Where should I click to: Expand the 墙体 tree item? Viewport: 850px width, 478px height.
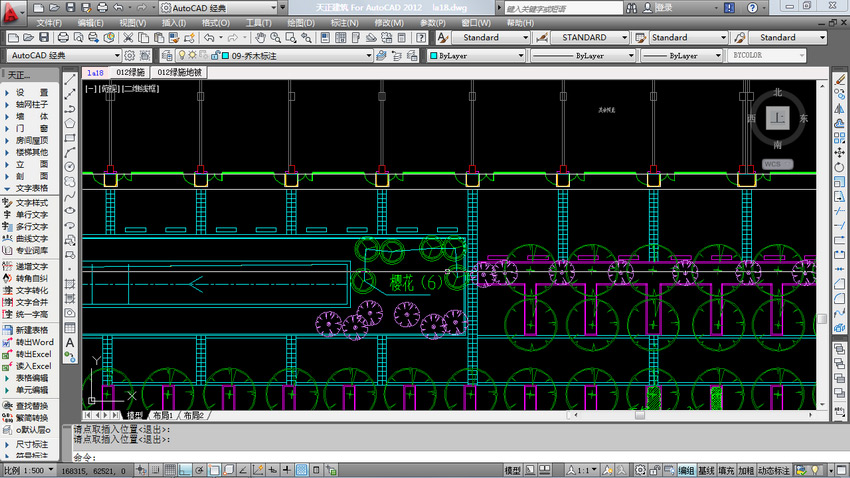point(7,117)
